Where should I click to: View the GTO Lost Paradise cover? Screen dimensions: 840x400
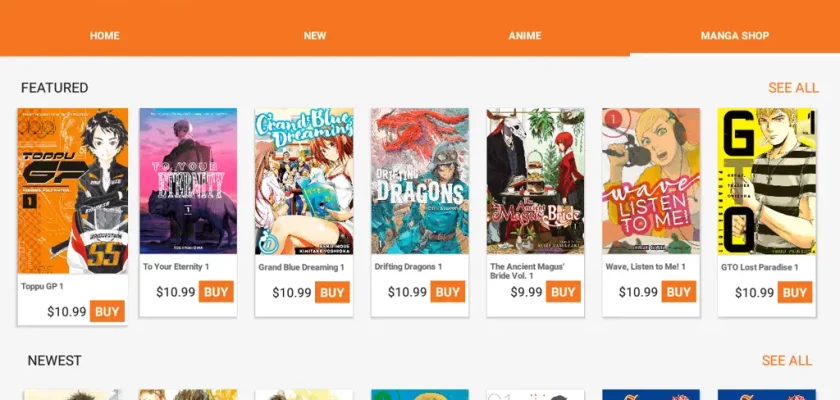pos(767,181)
